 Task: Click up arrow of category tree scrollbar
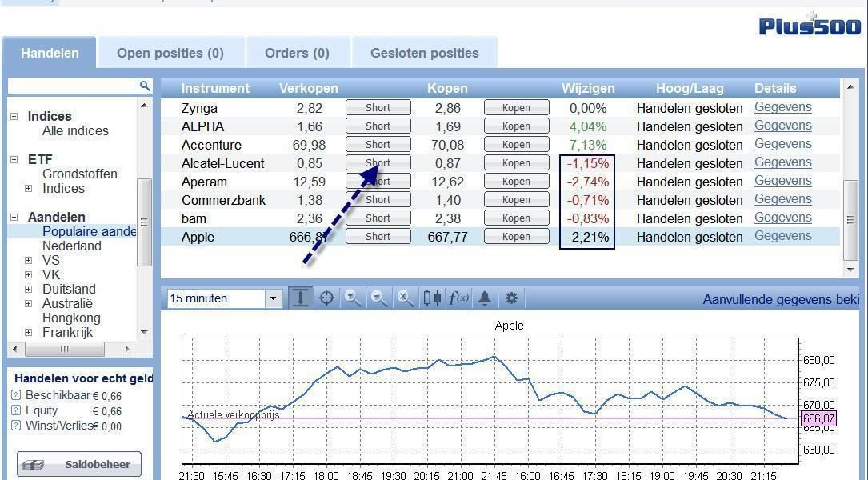pyautogui.click(x=144, y=105)
